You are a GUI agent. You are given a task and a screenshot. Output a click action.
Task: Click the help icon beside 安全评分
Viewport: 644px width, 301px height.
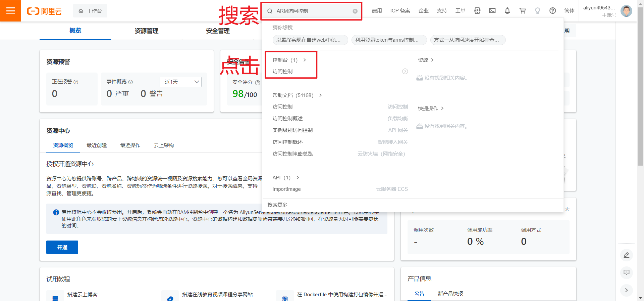(258, 83)
